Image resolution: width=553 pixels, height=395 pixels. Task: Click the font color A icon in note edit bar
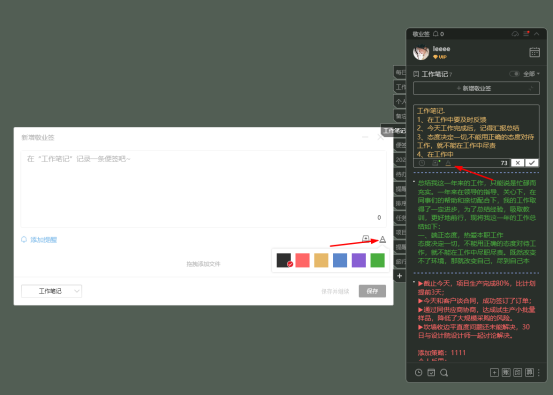coord(448,163)
